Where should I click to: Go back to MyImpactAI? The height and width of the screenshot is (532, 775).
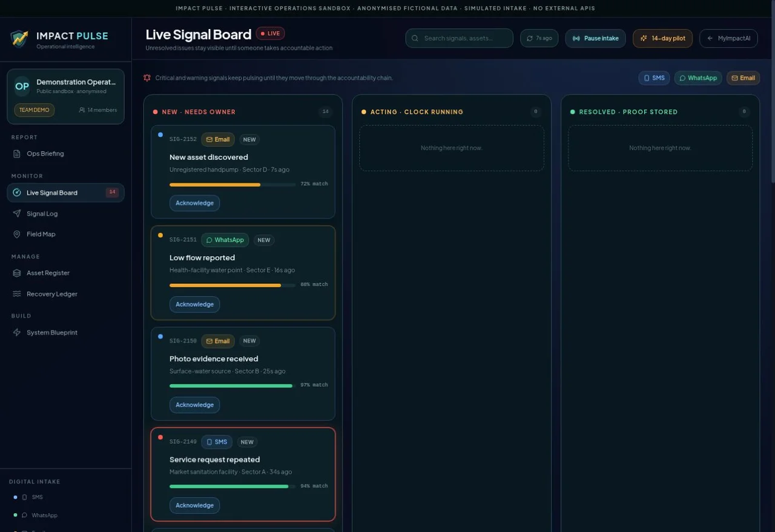(x=728, y=38)
